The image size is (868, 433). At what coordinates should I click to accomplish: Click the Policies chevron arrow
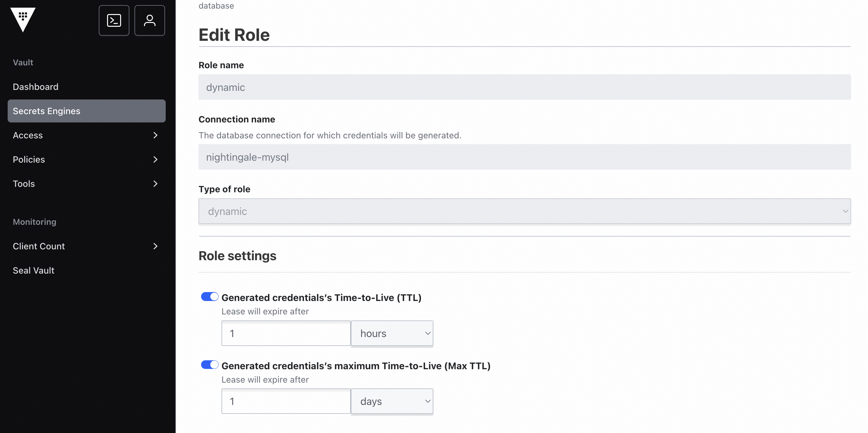point(155,159)
